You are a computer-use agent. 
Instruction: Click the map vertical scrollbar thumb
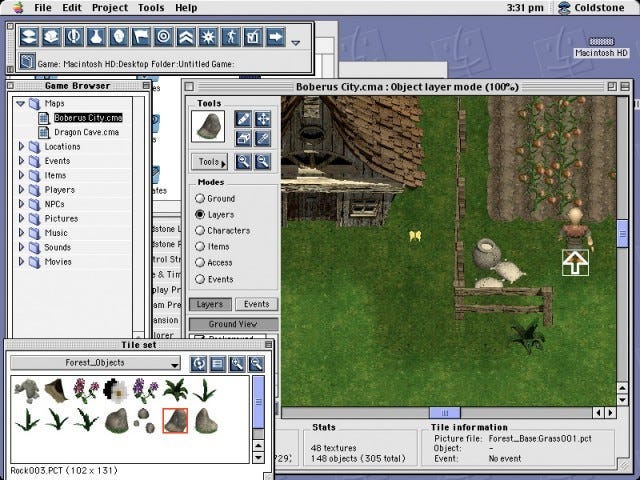[622, 233]
